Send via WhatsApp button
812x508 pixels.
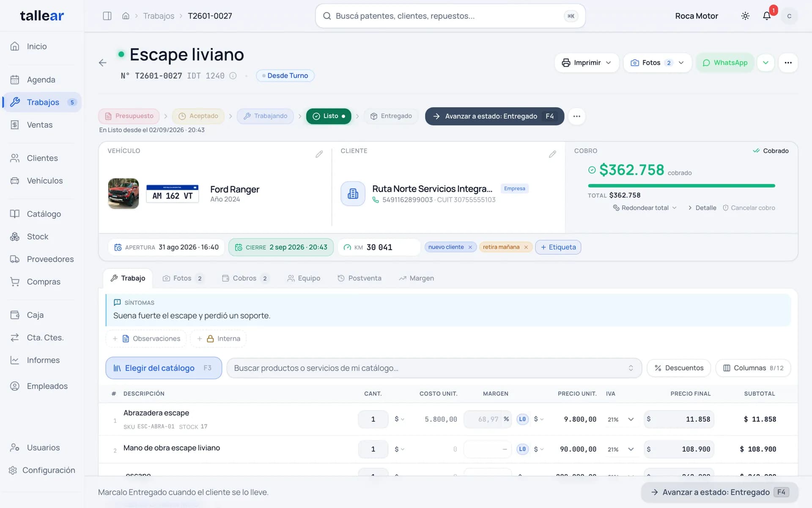pyautogui.click(x=725, y=63)
